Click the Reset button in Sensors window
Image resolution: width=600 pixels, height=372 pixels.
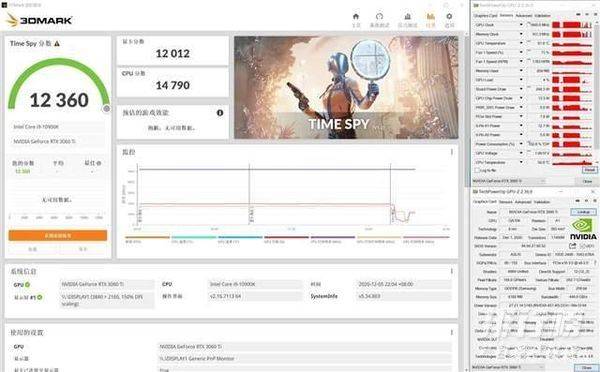[590, 170]
